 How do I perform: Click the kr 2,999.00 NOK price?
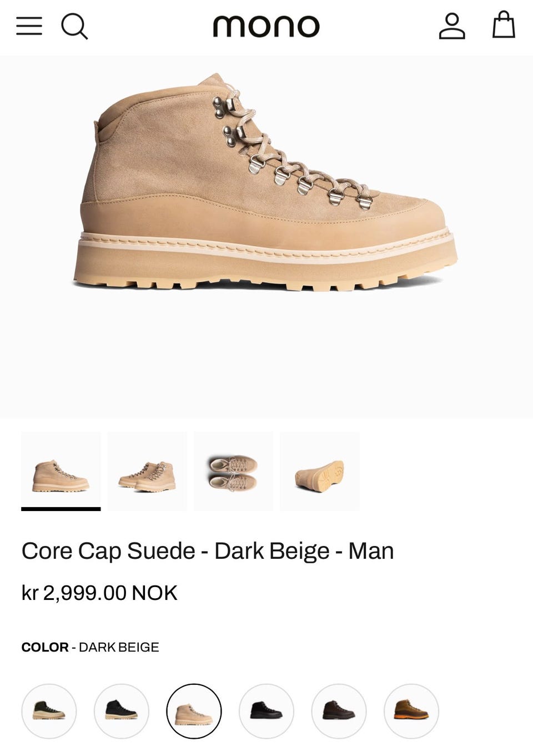tap(99, 593)
